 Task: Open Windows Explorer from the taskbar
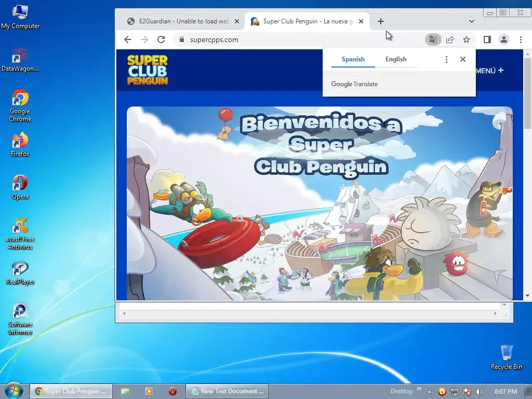(125, 391)
